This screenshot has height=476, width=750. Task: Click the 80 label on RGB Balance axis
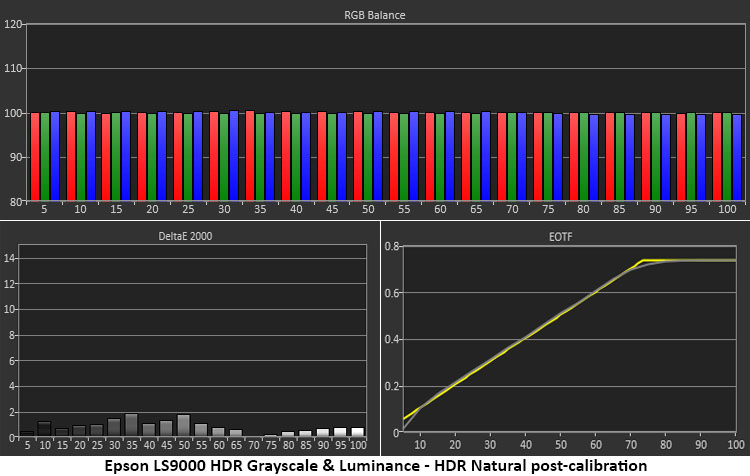coord(15,201)
